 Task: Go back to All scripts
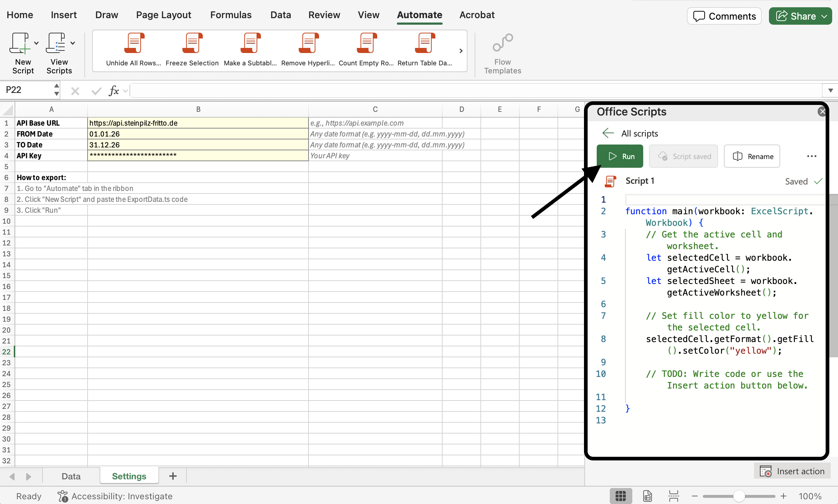(608, 133)
